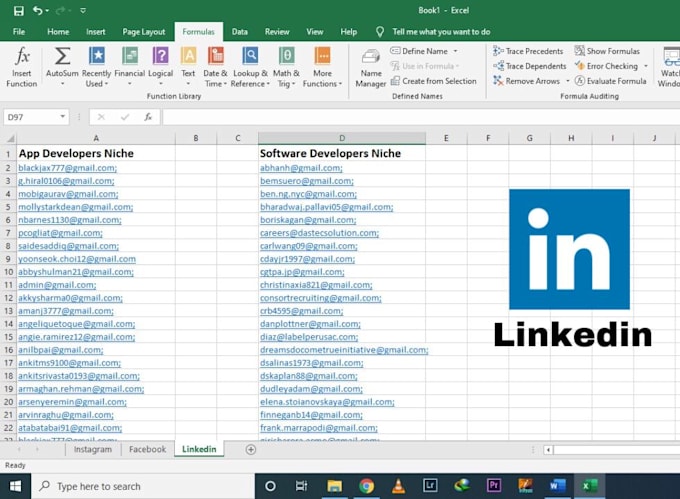Click Tell me what you want to do
The height and width of the screenshot is (499, 680).
pyautogui.click(x=441, y=32)
